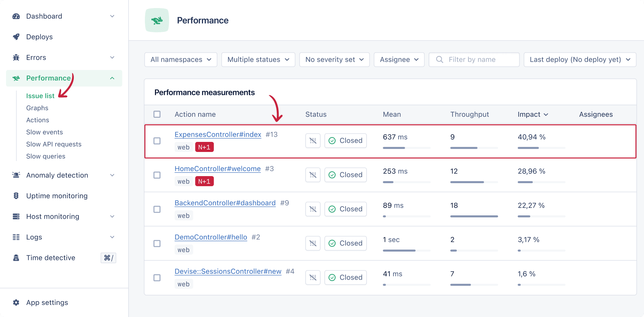This screenshot has height=317, width=644.
Task: Click the Deploys rocket icon in sidebar
Action: tap(16, 37)
